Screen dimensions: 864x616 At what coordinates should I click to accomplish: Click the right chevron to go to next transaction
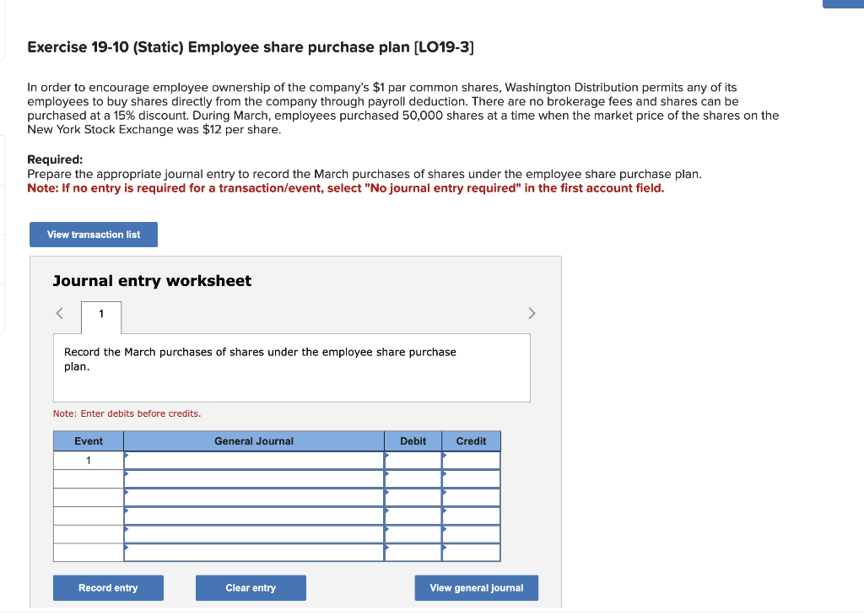532,313
